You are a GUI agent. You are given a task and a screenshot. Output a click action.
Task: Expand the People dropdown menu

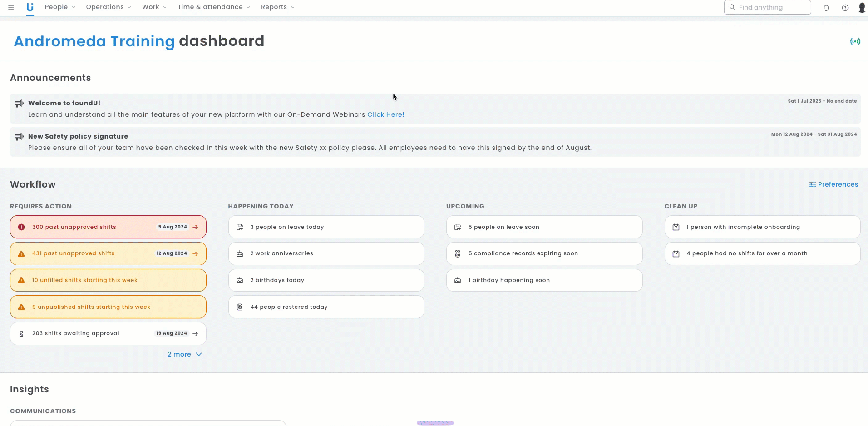point(60,7)
